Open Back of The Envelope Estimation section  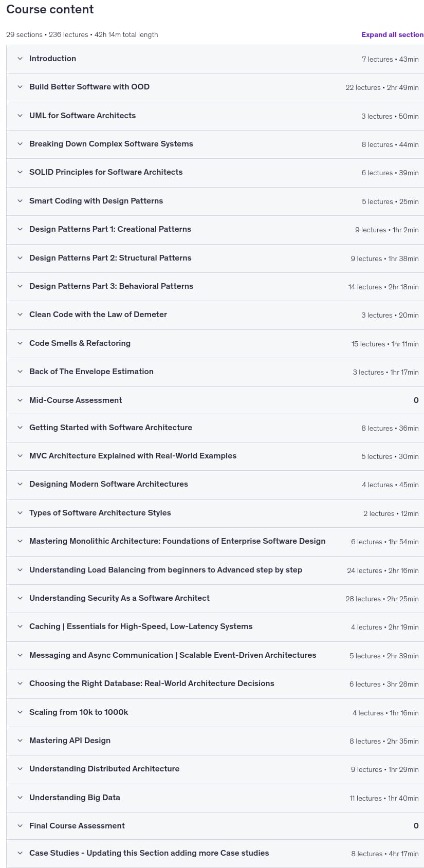215,372
